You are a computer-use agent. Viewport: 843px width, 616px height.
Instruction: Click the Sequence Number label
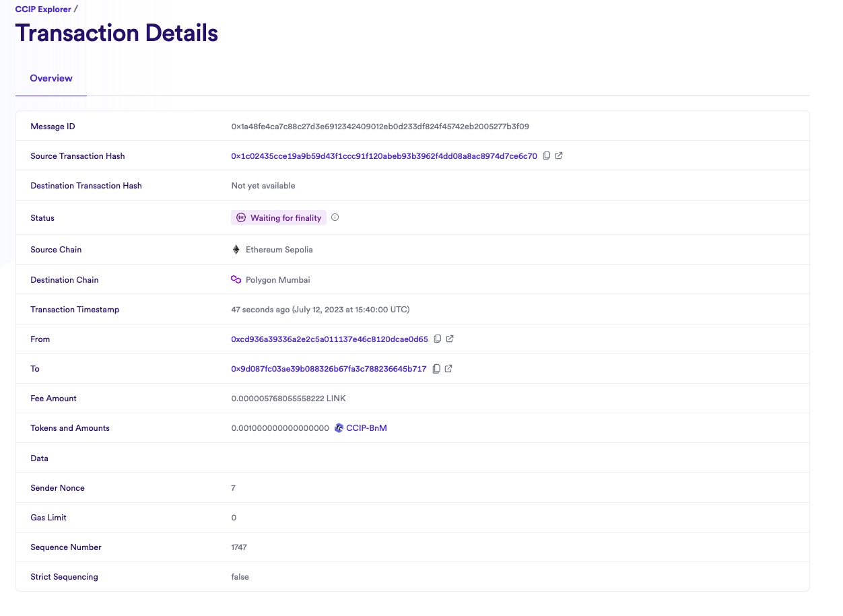66,547
